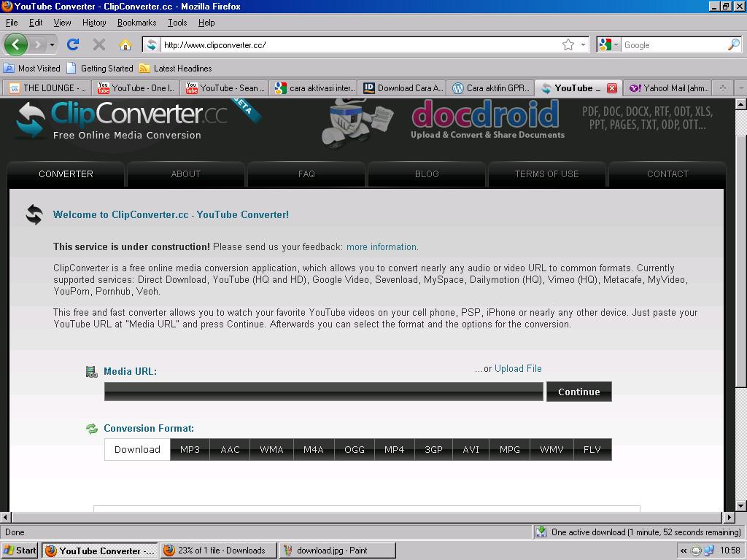The width and height of the screenshot is (747, 560).
Task: Select the Download conversion format
Action: 137,449
